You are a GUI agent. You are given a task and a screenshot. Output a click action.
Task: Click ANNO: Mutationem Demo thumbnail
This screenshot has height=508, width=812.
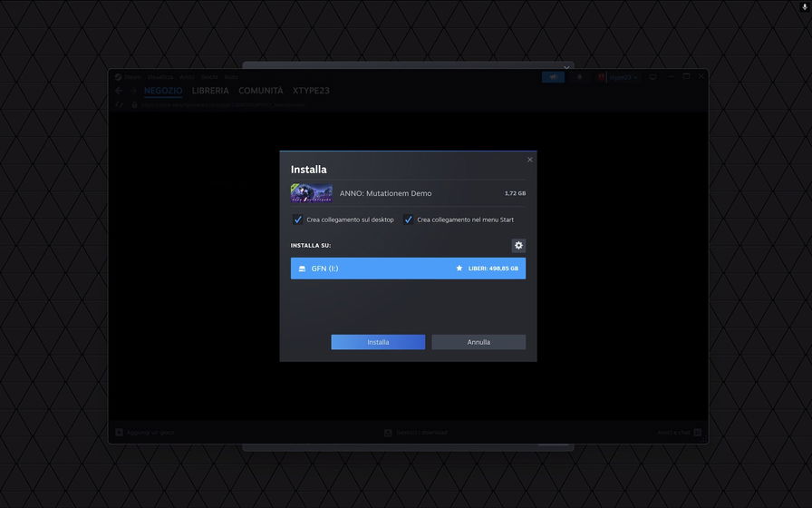pyautogui.click(x=311, y=193)
